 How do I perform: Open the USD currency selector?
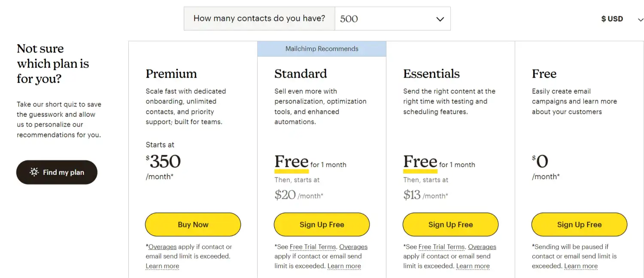click(x=622, y=19)
